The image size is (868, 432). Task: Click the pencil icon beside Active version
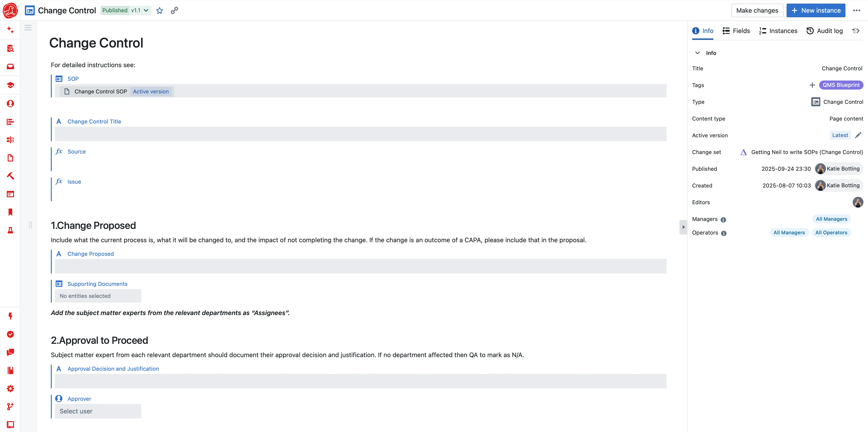pos(858,135)
